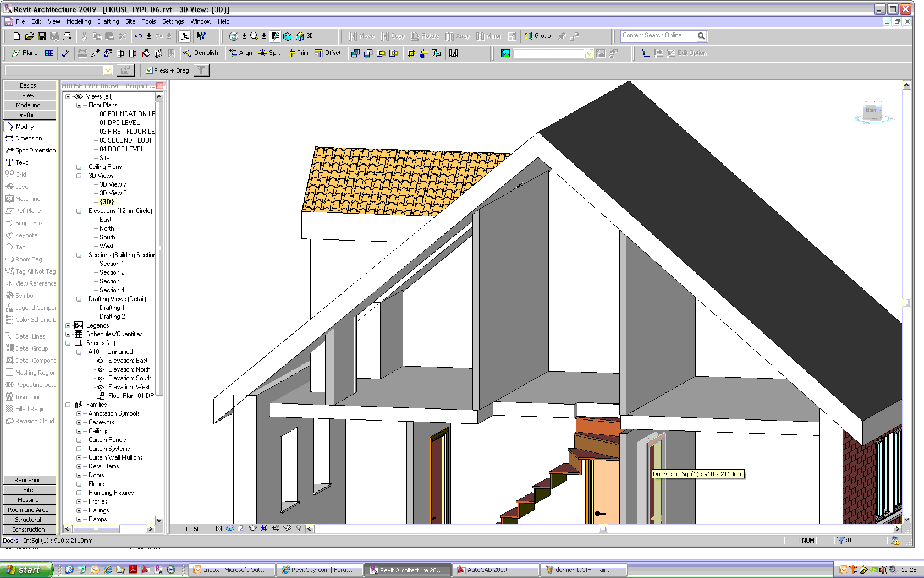924x578 pixels.
Task: Click the ViewCube navigation widget
Action: (872, 111)
